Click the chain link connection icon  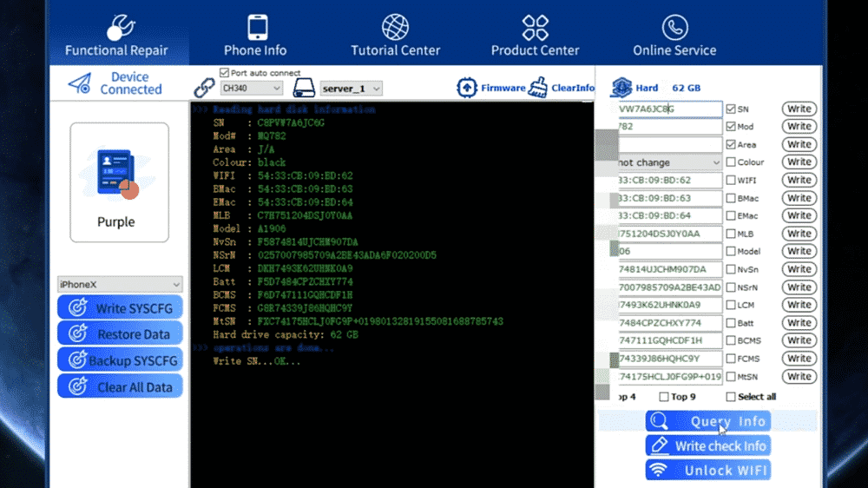(204, 88)
